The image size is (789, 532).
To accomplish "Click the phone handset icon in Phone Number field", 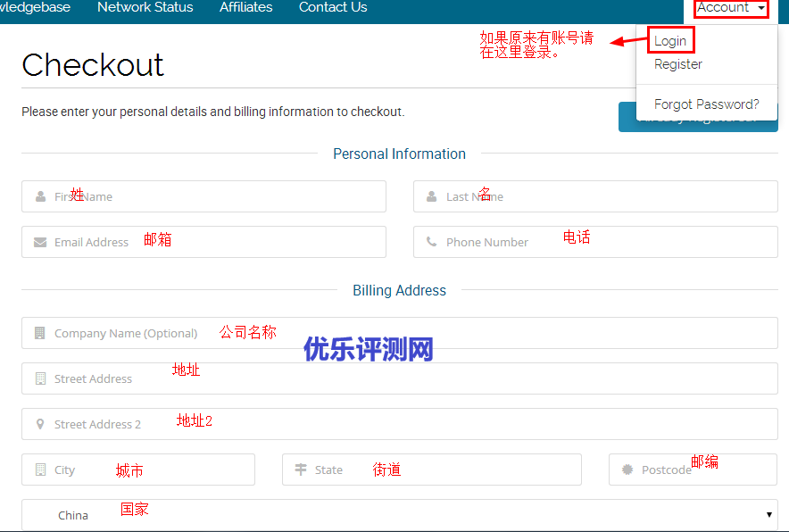I will pyautogui.click(x=432, y=242).
